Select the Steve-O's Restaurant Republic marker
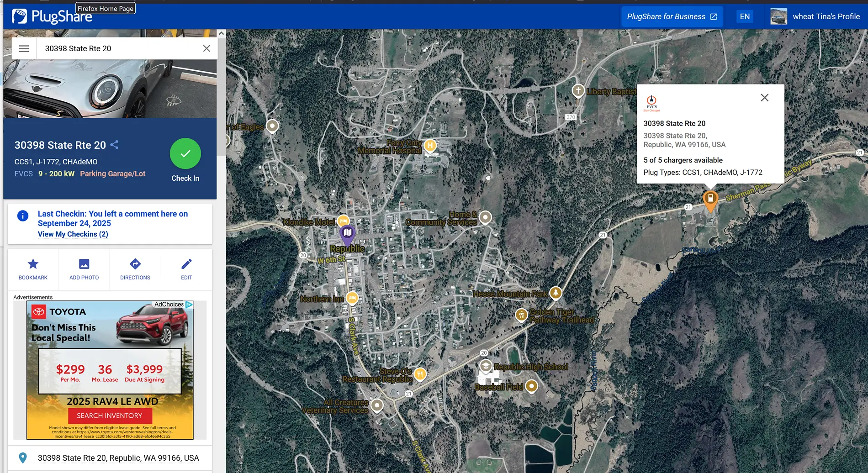This screenshot has height=473, width=868. pos(420,374)
